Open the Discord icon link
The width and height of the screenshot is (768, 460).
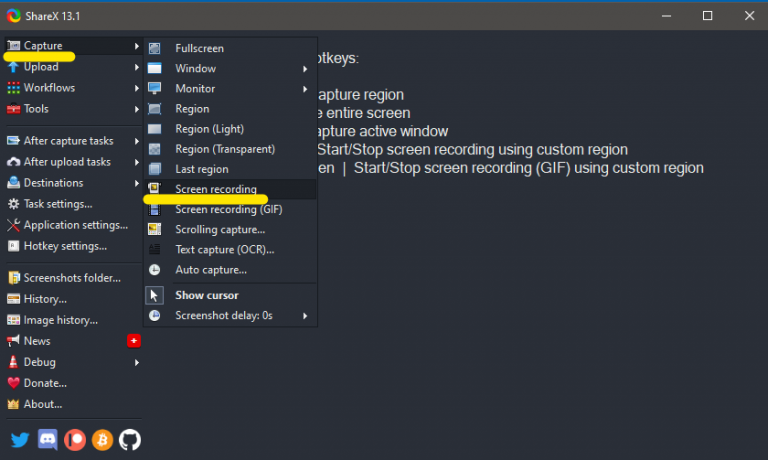47,439
